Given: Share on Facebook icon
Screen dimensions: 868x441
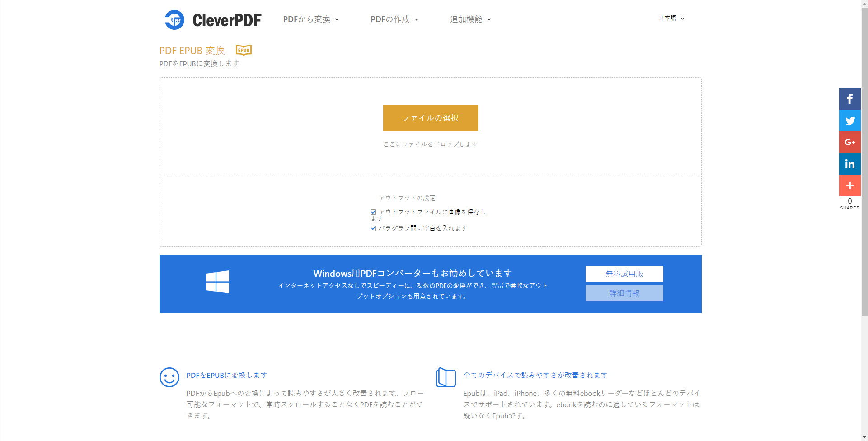Looking at the screenshot, I should pos(849,99).
